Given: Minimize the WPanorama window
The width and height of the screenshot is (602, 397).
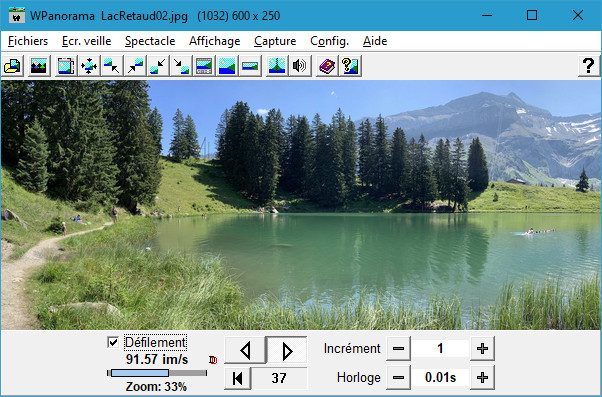Looking at the screenshot, I should click(487, 15).
